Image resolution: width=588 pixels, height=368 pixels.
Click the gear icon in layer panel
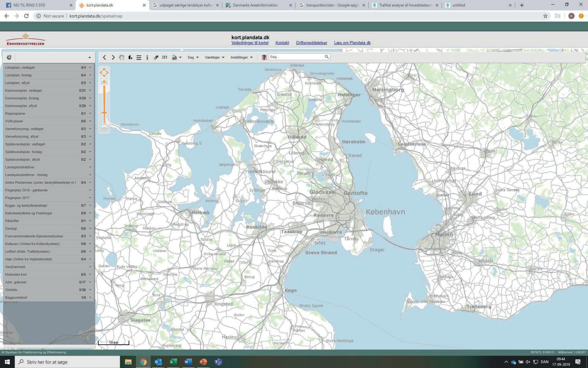click(9, 57)
